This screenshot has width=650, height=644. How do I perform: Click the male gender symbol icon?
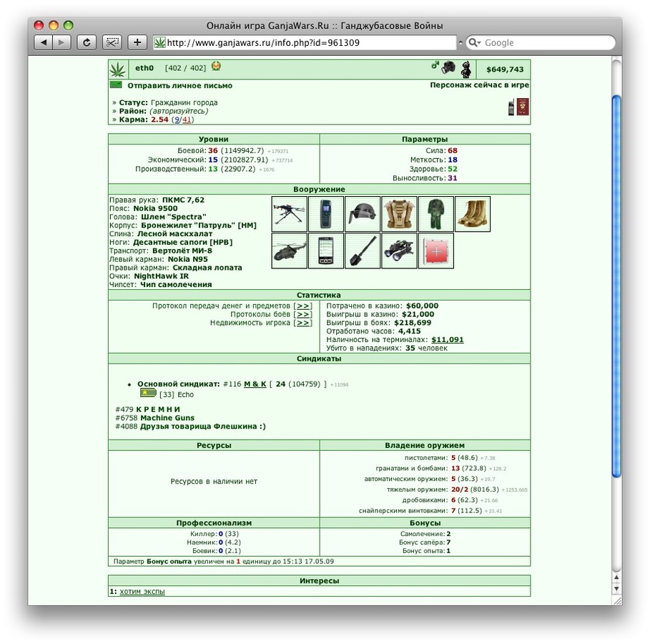(435, 65)
